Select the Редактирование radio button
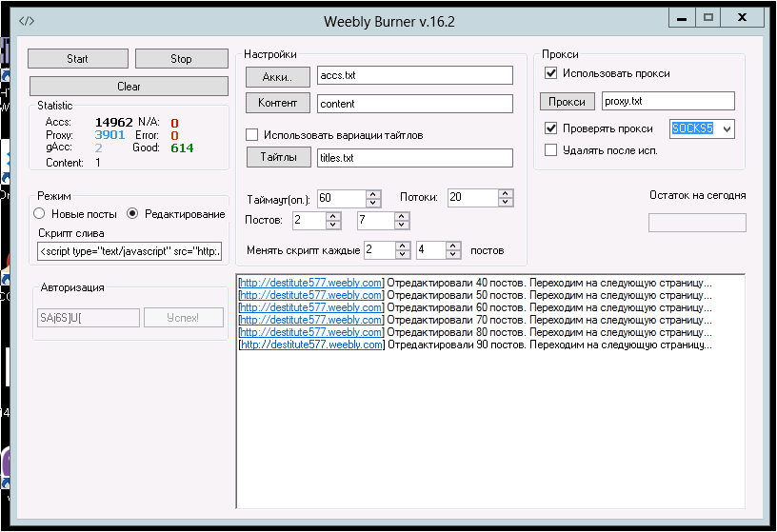Viewport: 777px width, 532px height. (x=132, y=213)
